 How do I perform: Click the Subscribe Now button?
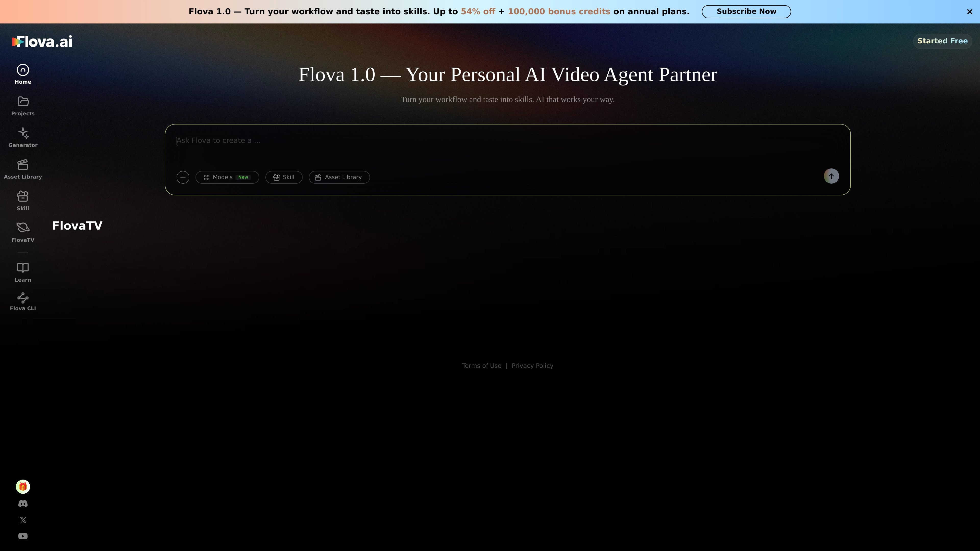tap(746, 11)
